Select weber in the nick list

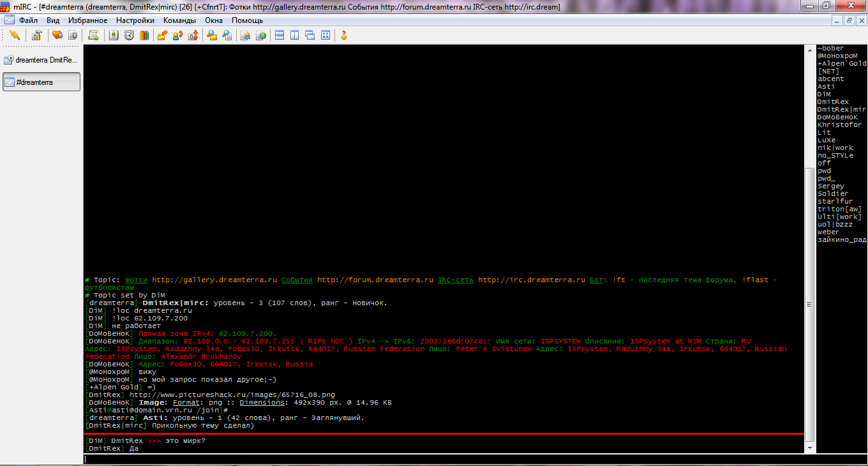pyautogui.click(x=828, y=232)
